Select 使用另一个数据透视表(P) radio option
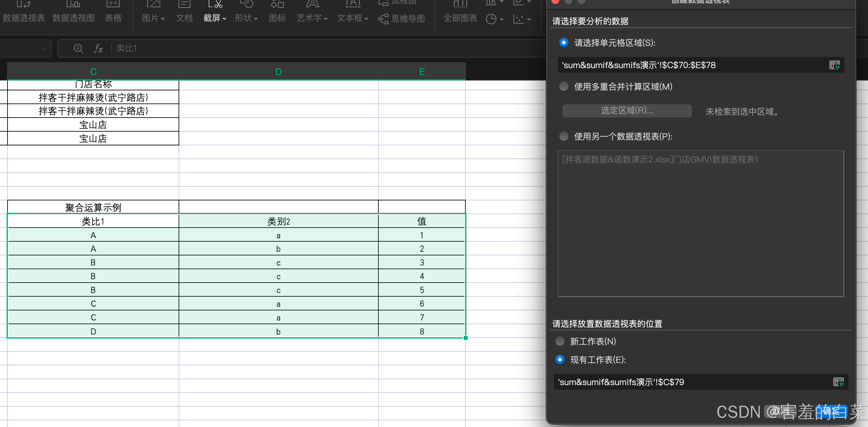Screen dimensions: 868x427 click(x=564, y=137)
